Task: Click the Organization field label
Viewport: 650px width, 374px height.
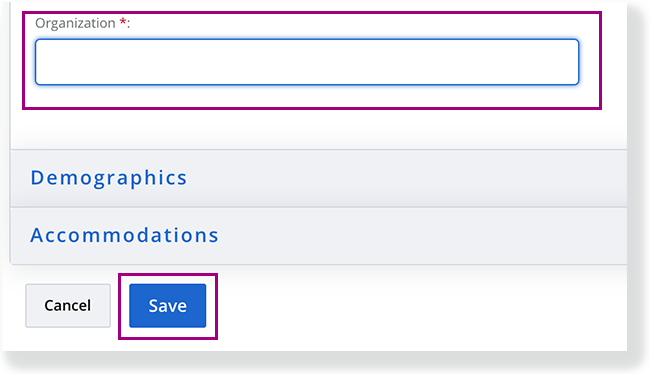Action: click(x=75, y=23)
